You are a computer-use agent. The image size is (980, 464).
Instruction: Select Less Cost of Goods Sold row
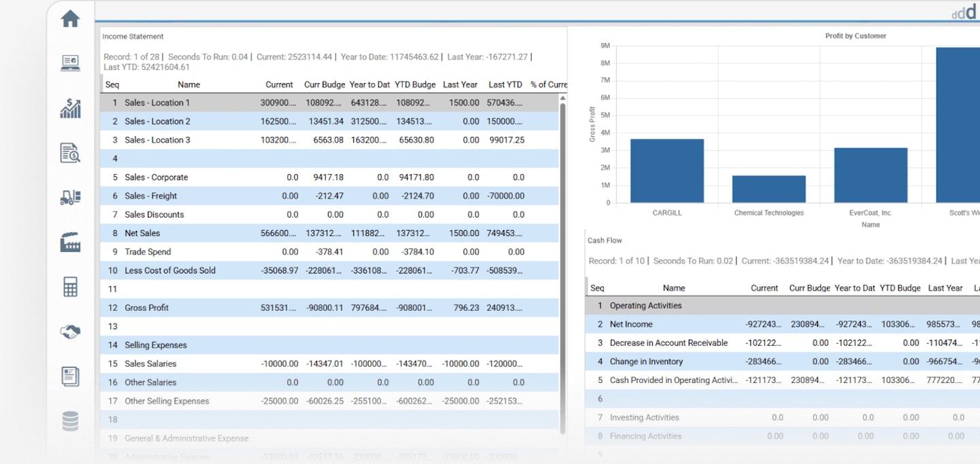click(x=329, y=270)
